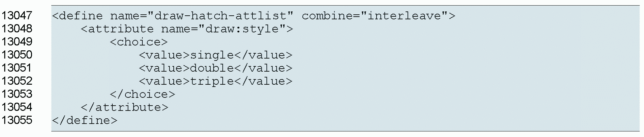Click the opening define tag text
This screenshot has width=644, height=137.
(x=77, y=16)
